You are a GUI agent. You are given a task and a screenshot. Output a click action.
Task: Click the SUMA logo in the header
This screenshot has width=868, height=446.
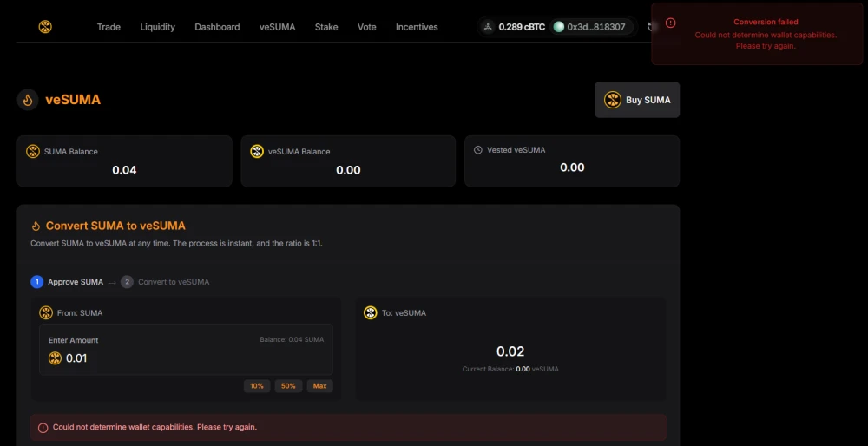(x=45, y=27)
